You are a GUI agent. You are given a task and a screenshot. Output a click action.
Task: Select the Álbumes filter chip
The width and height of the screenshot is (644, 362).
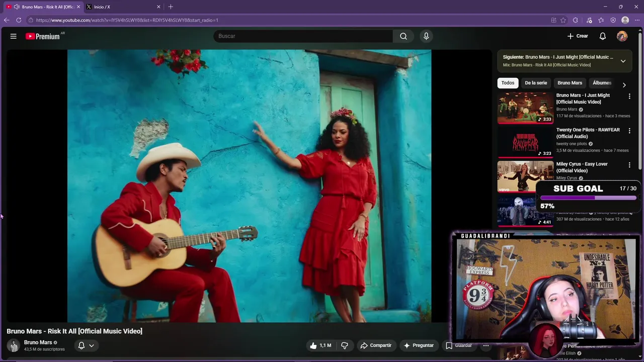[x=602, y=83]
